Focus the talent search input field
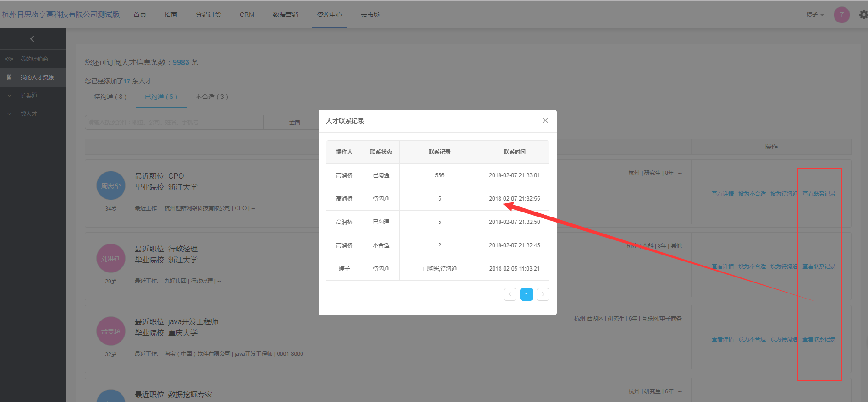This screenshot has width=868, height=402. [x=174, y=122]
